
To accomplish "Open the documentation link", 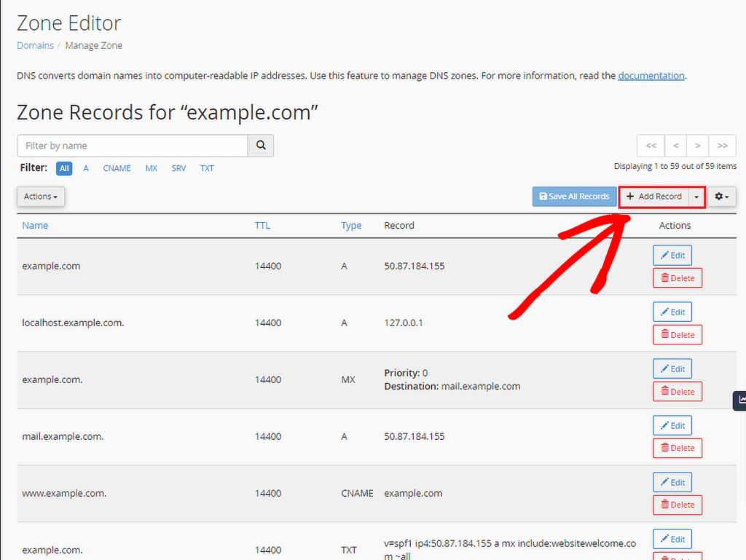I will pos(651,75).
